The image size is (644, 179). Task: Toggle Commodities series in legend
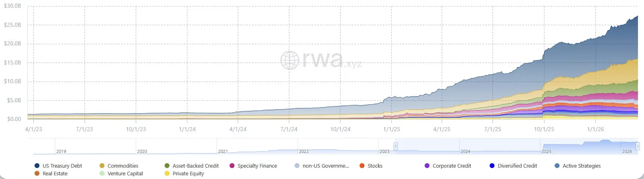[x=102, y=166]
